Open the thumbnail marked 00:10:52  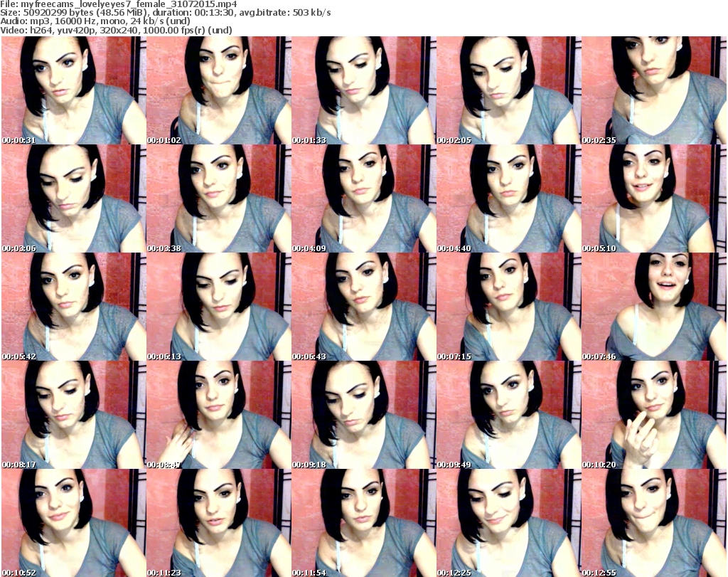click(x=74, y=523)
